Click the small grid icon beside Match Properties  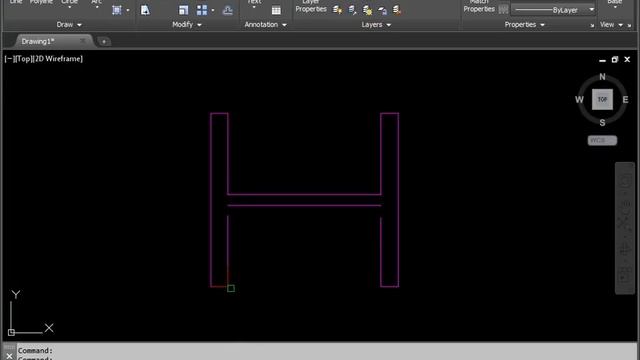click(x=503, y=9)
